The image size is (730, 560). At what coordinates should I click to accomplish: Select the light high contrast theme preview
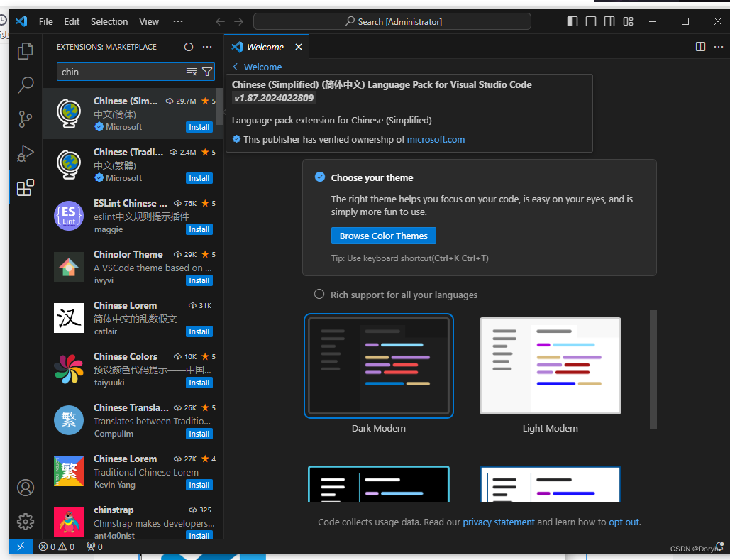click(551, 483)
